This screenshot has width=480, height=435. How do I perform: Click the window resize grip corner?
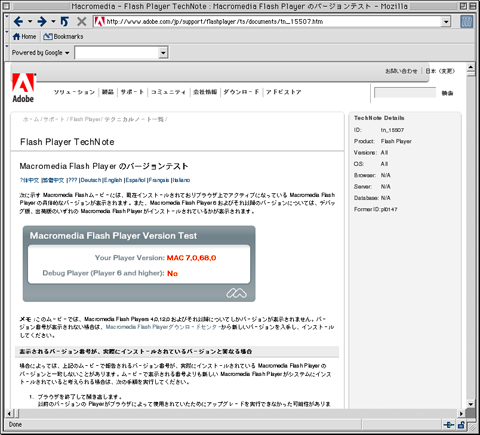coord(471,426)
